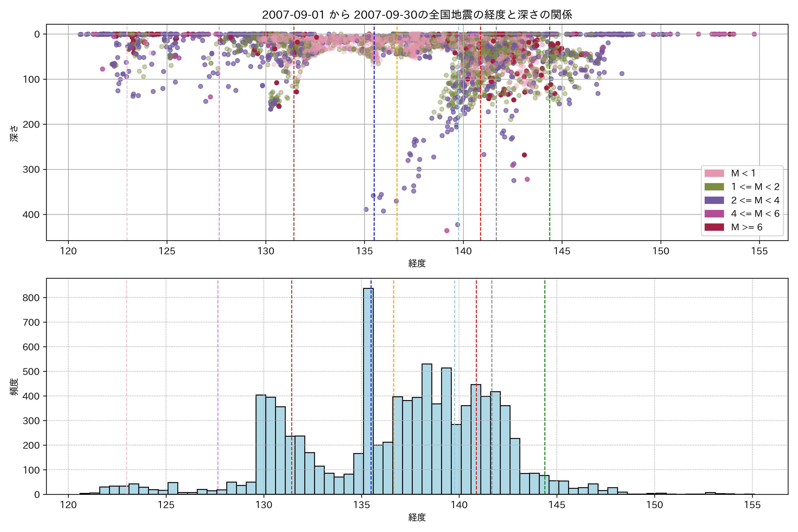
Task: Click the pink M < 1 legend swatch
Action: click(x=714, y=173)
